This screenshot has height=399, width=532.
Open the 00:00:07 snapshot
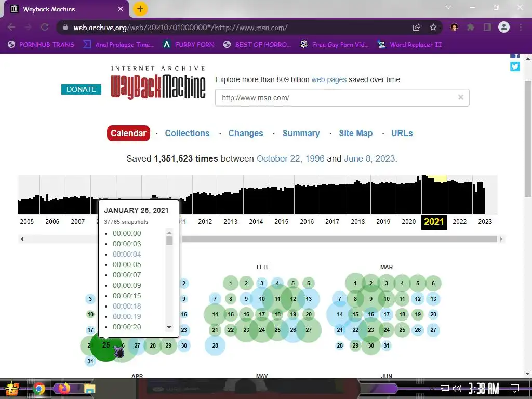pos(127,275)
